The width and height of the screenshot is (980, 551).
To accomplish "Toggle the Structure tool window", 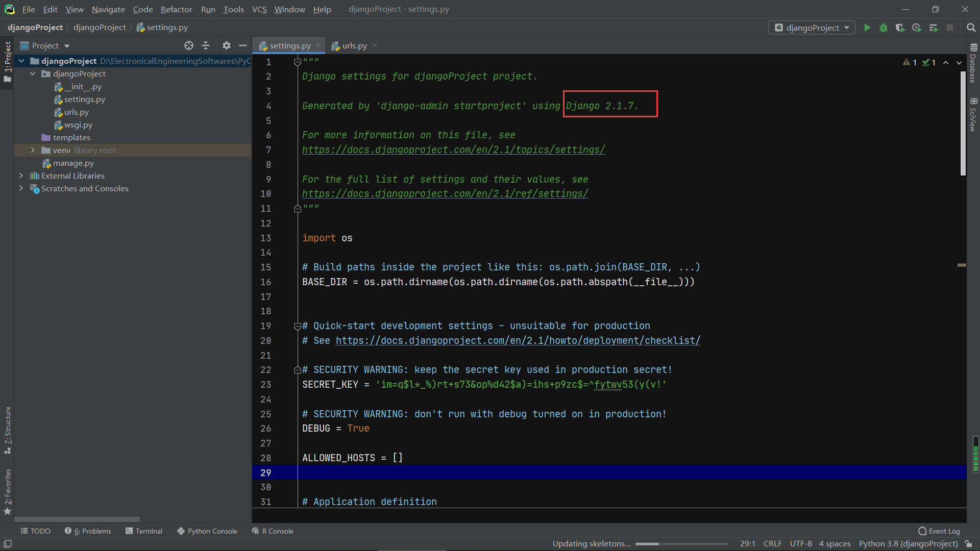I will (x=8, y=430).
